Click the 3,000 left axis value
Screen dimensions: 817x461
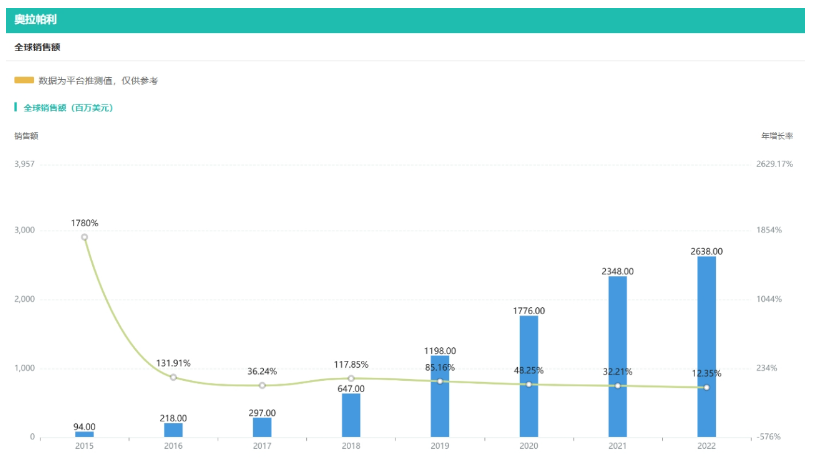(24, 230)
